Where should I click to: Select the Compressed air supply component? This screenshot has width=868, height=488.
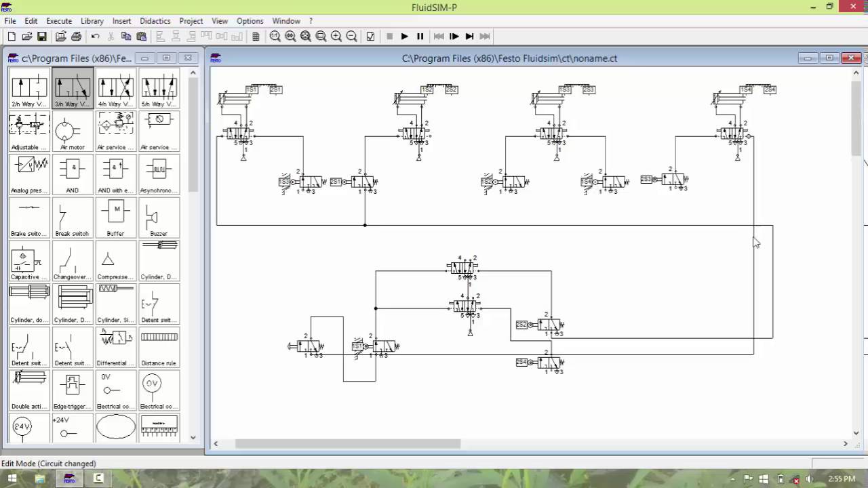click(116, 262)
